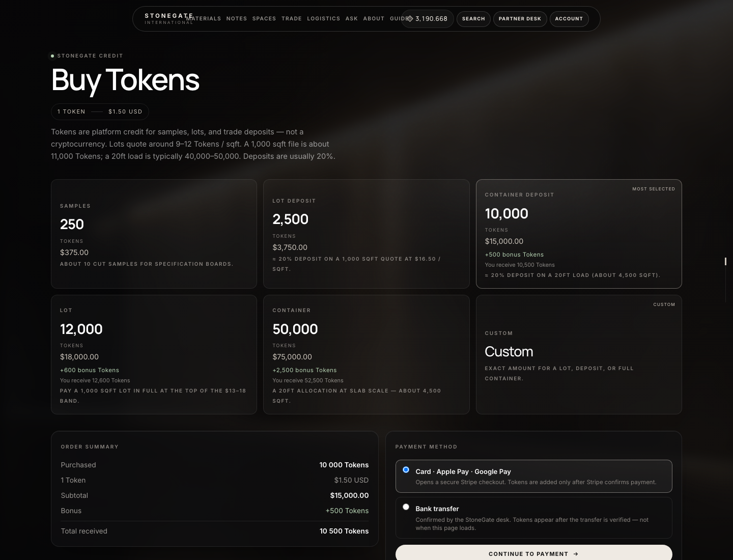This screenshot has height=560, width=733.
Task: Click the '$15,000.00' subtotal value in order summary
Action: click(x=349, y=495)
